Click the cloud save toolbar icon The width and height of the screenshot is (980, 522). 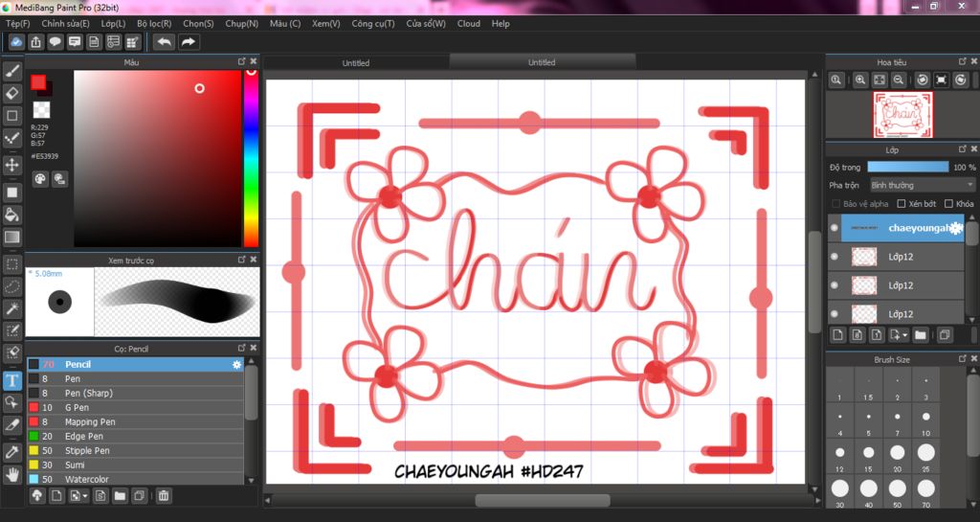pos(16,42)
